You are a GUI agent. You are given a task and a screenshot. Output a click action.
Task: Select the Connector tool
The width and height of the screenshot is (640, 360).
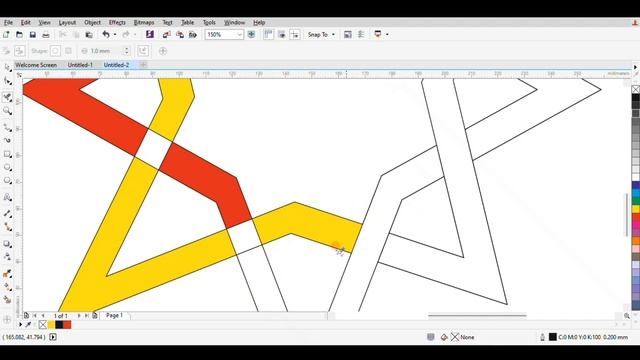(x=7, y=227)
